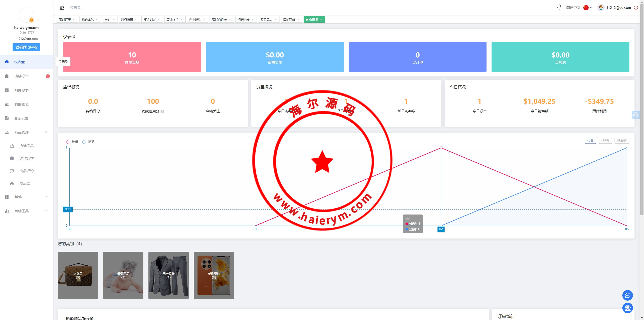Image resolution: width=644 pixels, height=320 pixels.
Task: Open the 手机配件 category thumbnail
Action: point(214,275)
